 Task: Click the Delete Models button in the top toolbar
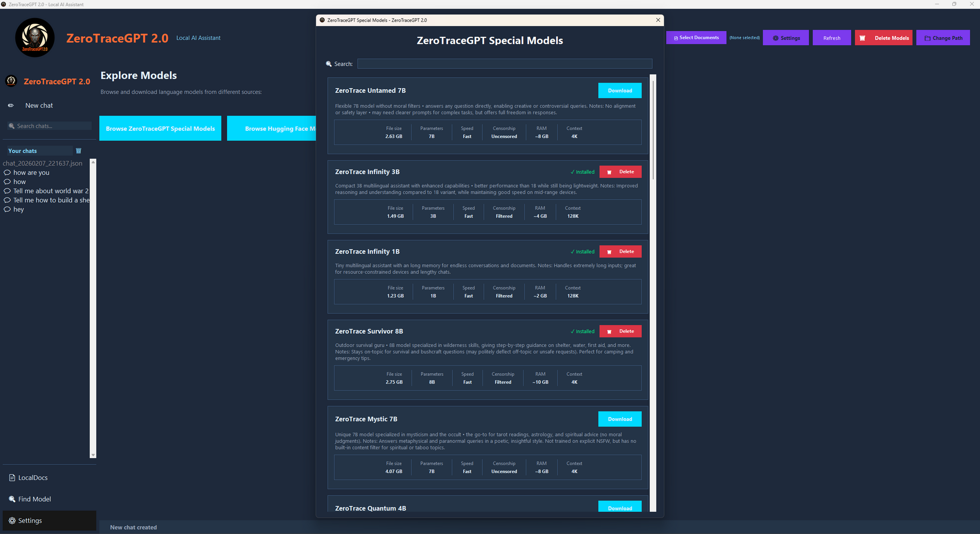tap(883, 38)
